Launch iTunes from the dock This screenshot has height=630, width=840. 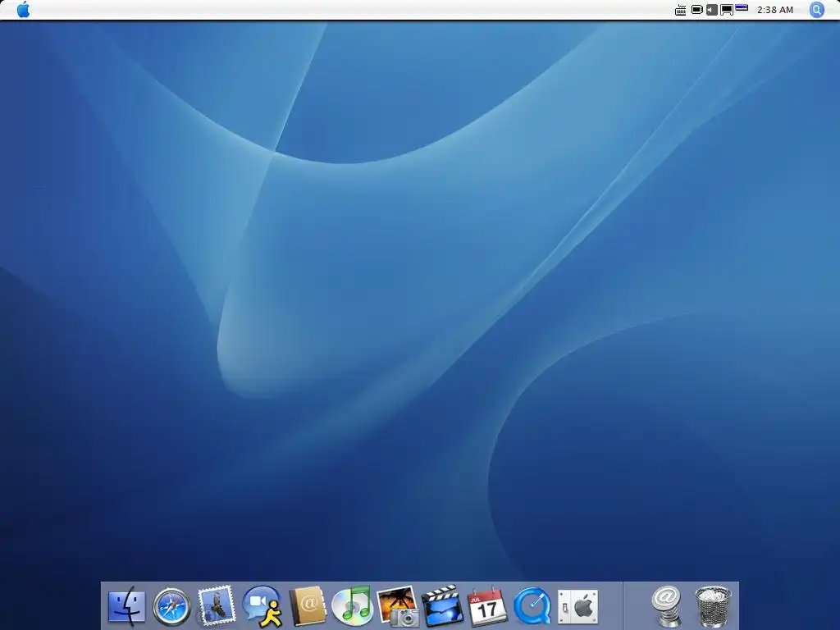click(x=352, y=606)
